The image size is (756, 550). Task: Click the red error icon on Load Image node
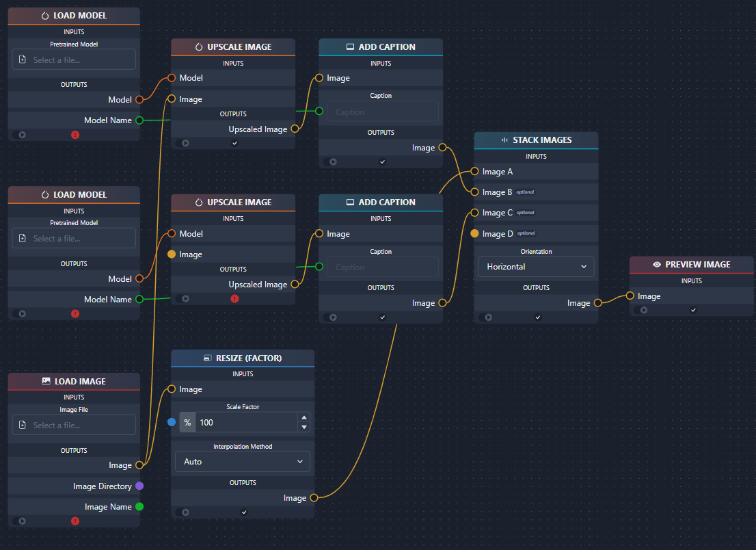[75, 521]
